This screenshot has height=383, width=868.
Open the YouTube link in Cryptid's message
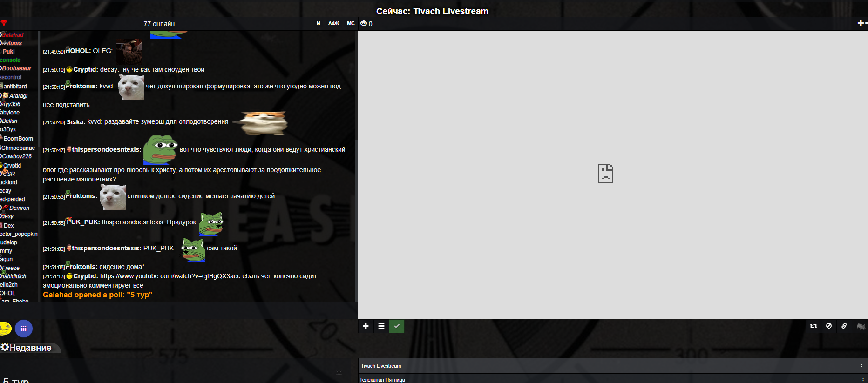click(x=170, y=276)
